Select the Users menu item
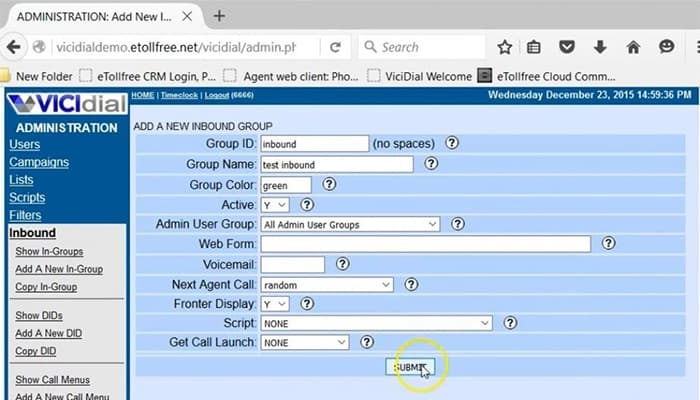 coord(25,145)
